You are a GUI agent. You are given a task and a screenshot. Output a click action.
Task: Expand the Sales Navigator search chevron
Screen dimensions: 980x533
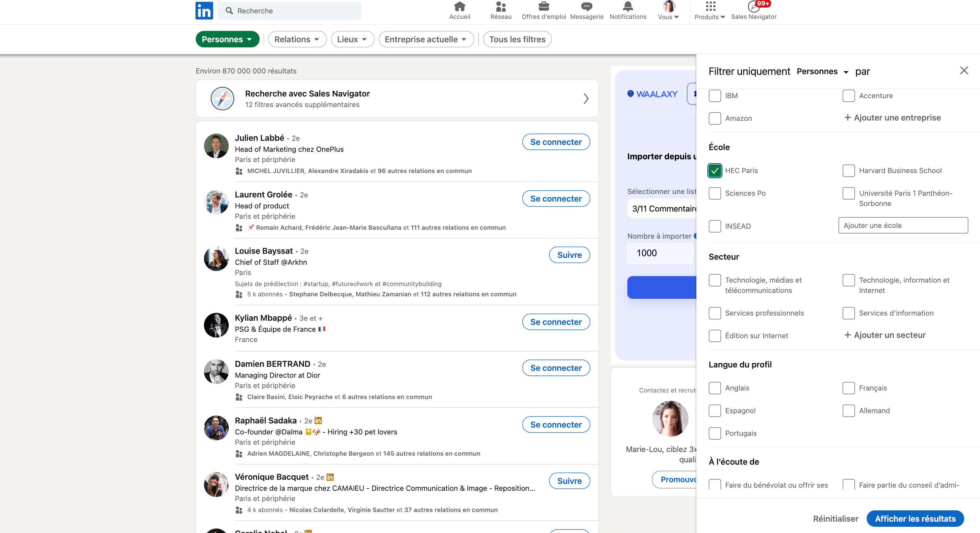[586, 99]
